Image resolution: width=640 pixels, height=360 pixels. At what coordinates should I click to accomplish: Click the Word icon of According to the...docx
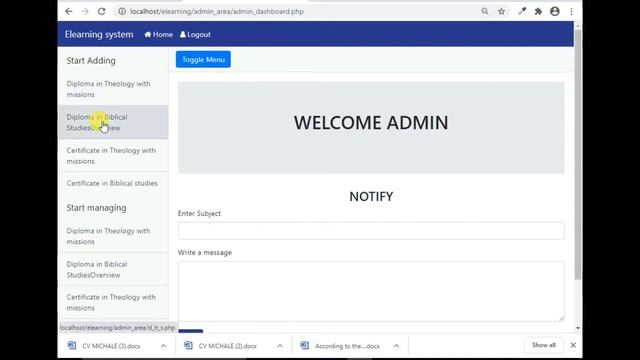click(304, 345)
